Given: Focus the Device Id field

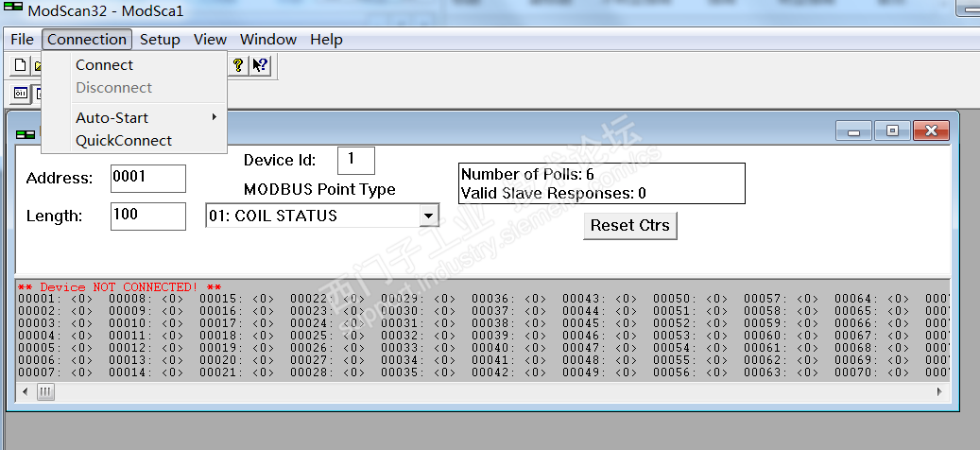Looking at the screenshot, I should point(355,161).
